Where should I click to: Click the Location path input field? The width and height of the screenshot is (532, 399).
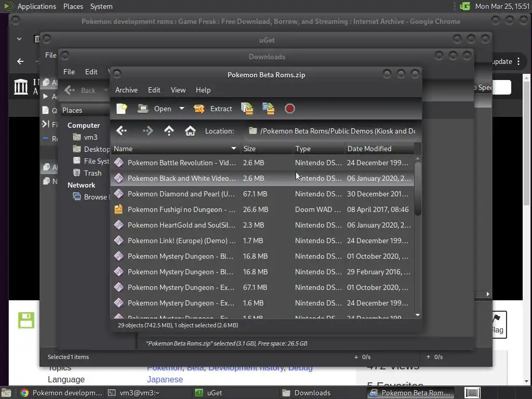click(332, 131)
